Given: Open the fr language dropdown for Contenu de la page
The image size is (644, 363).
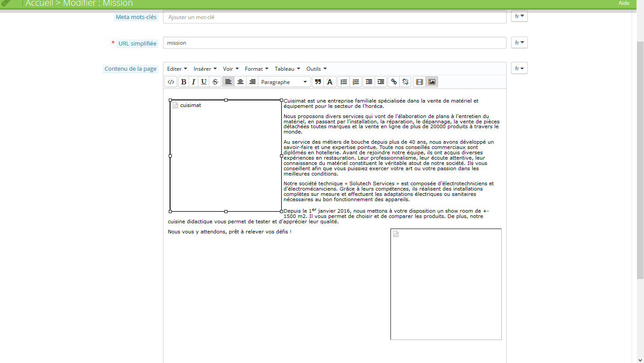Looking at the screenshot, I should [x=519, y=68].
